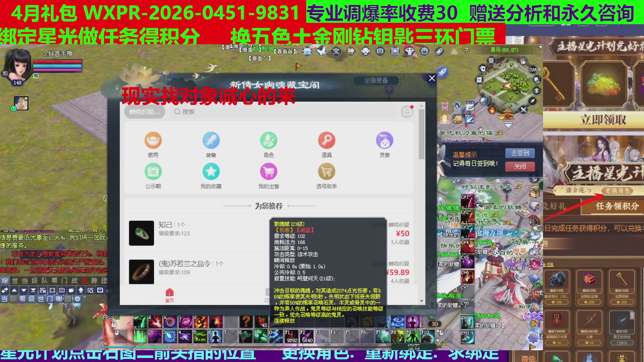Toggle the 当 chat channel filter
Image resolution: width=644 pixels, height=362 pixels.
4,299
